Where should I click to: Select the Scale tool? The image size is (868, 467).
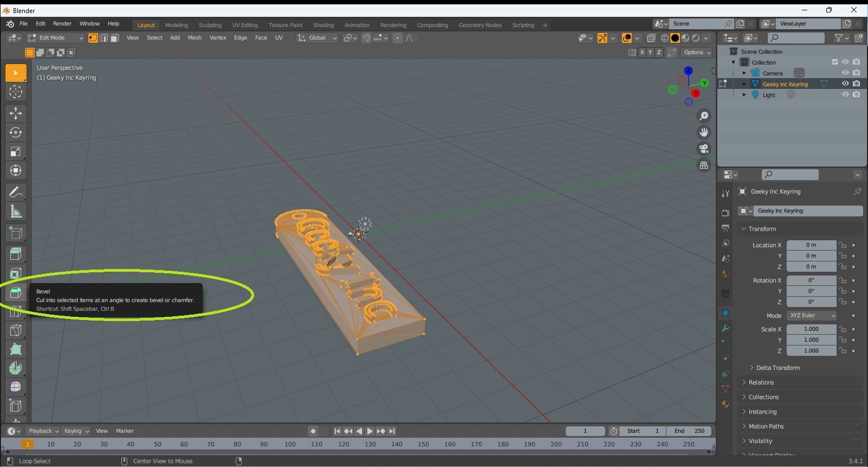click(16, 152)
